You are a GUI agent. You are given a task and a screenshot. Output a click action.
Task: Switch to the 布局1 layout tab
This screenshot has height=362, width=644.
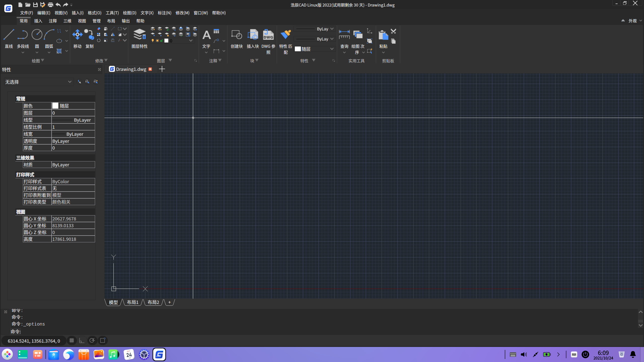pyautogui.click(x=133, y=302)
